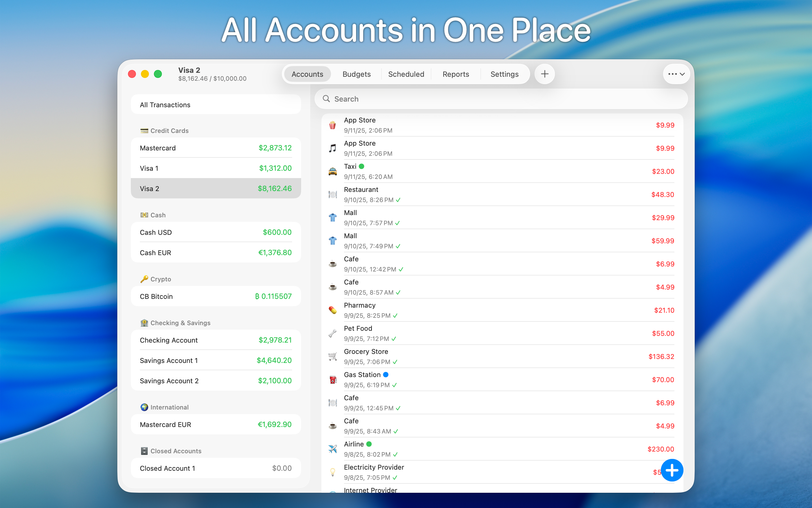Click the fuel pump icon of Gas Station
812x508 pixels.
click(332, 380)
